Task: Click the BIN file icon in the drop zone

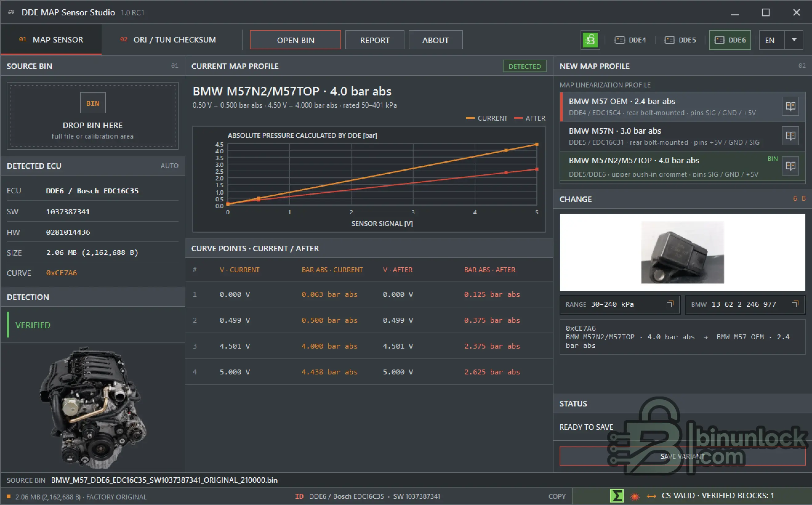Action: pyautogui.click(x=93, y=103)
